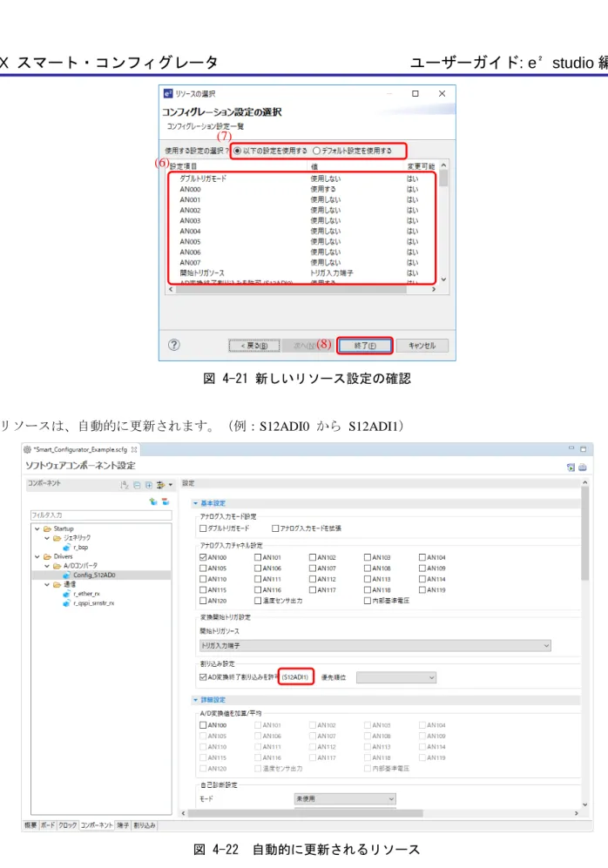The image size is (608, 868).
Task: Open the view menu arrow icon in Components toolbar
Action: pyautogui.click(x=170, y=485)
